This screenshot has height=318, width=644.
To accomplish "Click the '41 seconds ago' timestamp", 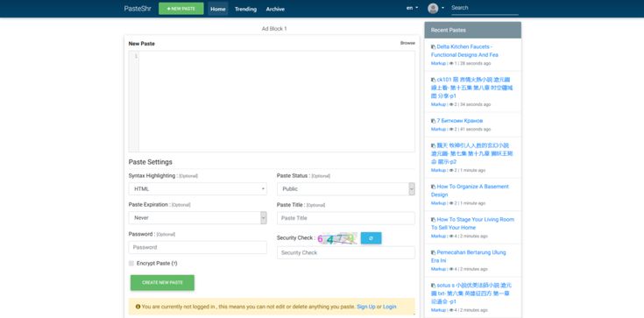I will pyautogui.click(x=475, y=129).
